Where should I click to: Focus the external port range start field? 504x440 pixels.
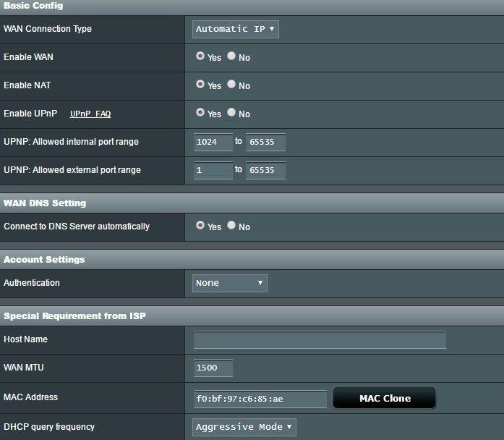coord(213,170)
